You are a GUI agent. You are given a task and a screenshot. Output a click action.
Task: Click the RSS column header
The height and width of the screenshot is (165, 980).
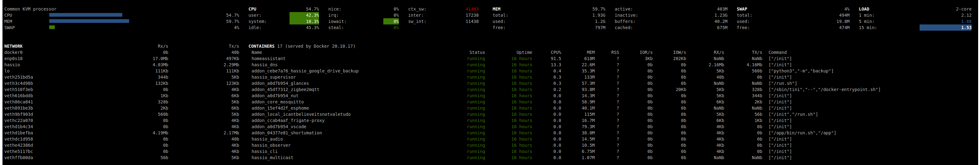pos(615,52)
